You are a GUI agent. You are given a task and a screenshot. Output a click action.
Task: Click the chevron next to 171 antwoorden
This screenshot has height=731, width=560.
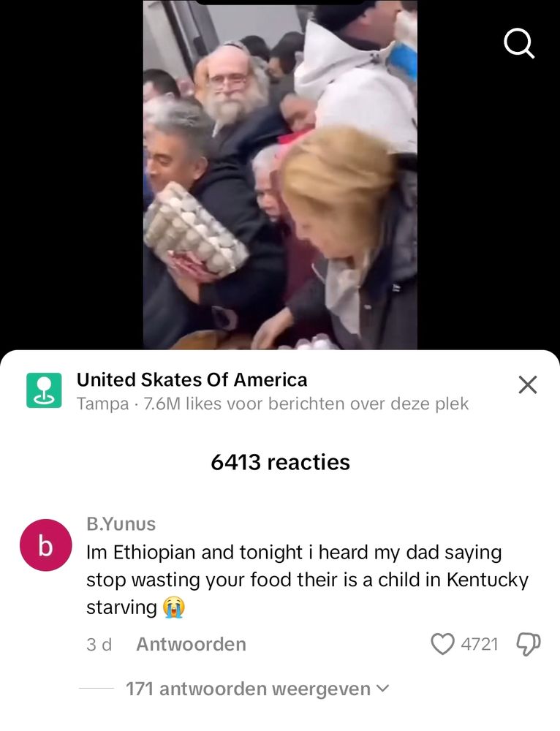382,688
